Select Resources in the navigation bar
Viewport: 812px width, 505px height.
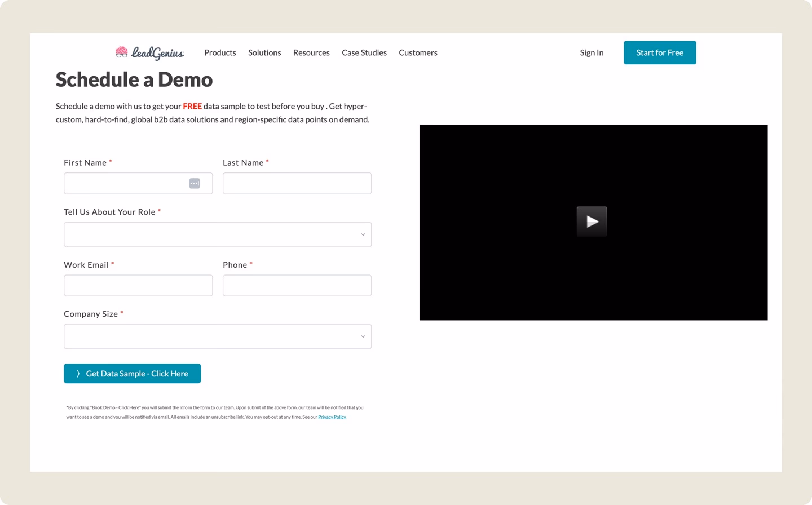pyautogui.click(x=311, y=52)
